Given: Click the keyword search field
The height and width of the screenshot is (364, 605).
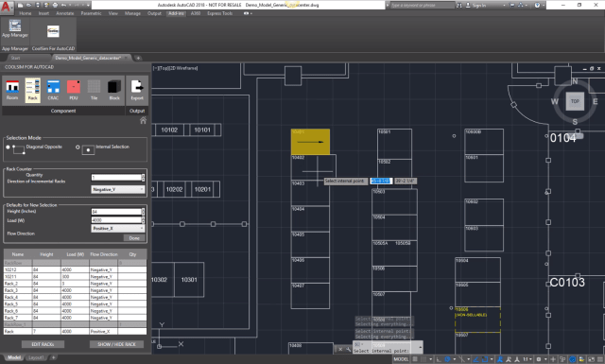Looking at the screenshot, I should (x=423, y=5).
